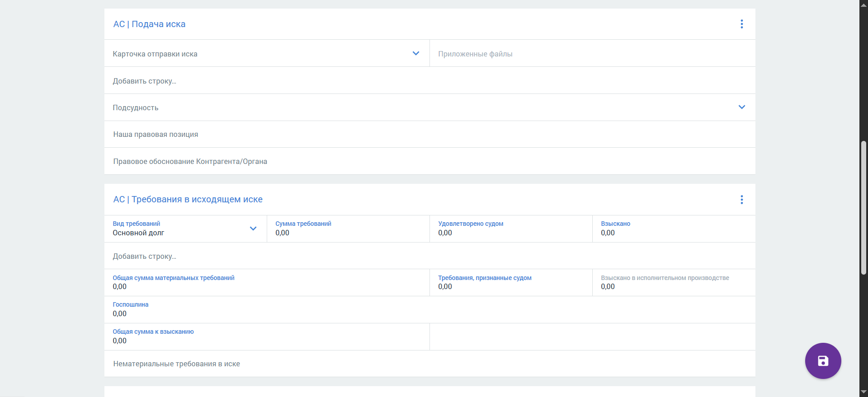The image size is (868, 397).
Task: Click the scrollbar down arrow
Action: coord(863,392)
